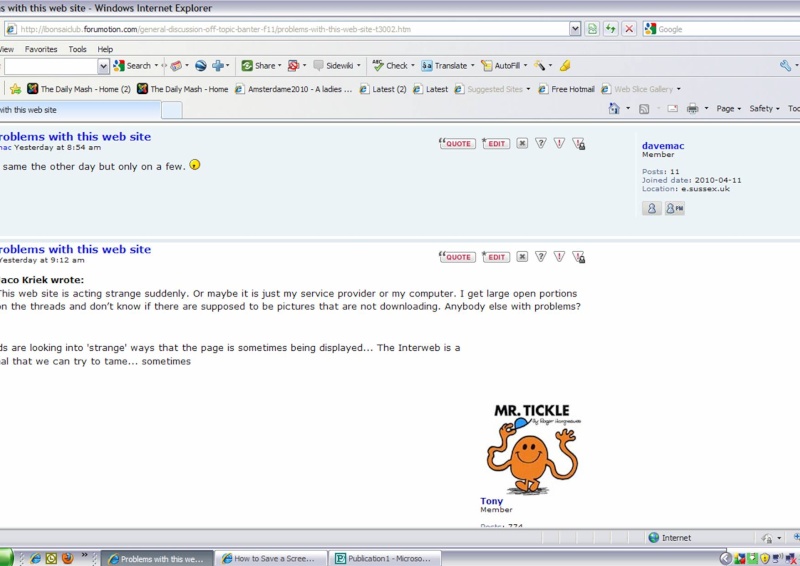Click the compatibility view icon by address bar
Screen dimensions: 800x566
coord(592,29)
